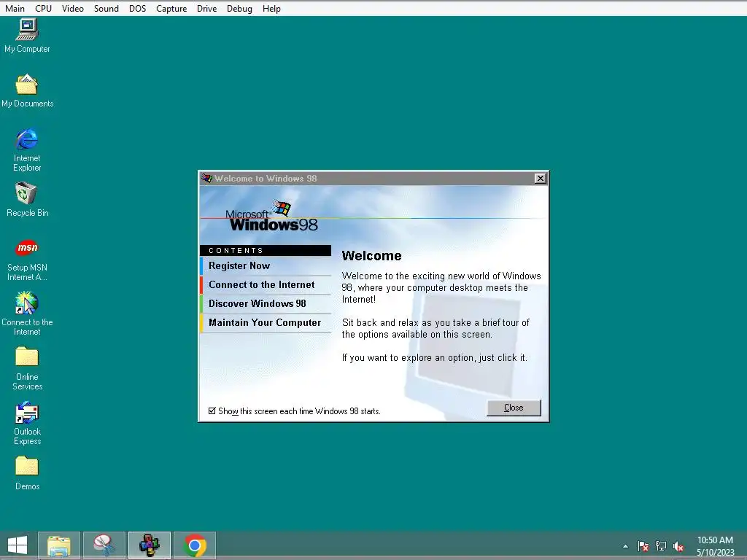Open the Help menu
This screenshot has height=560, width=747.
click(271, 9)
